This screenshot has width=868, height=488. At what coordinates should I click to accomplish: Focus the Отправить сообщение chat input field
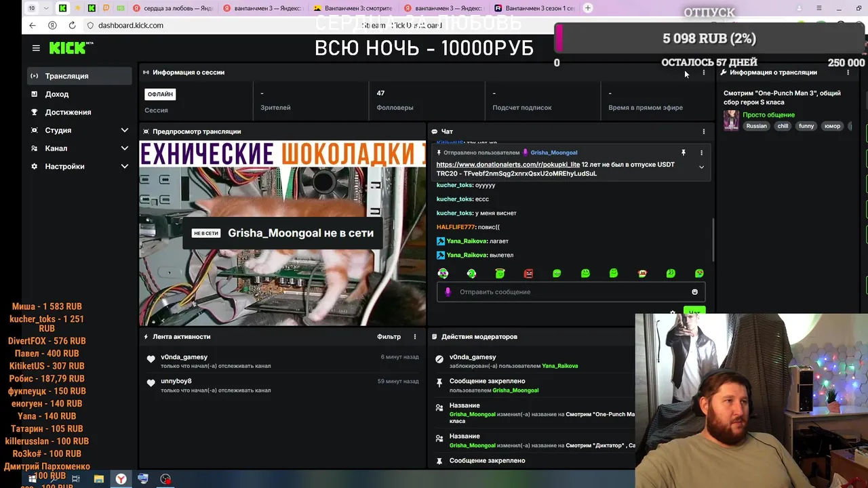pos(571,292)
